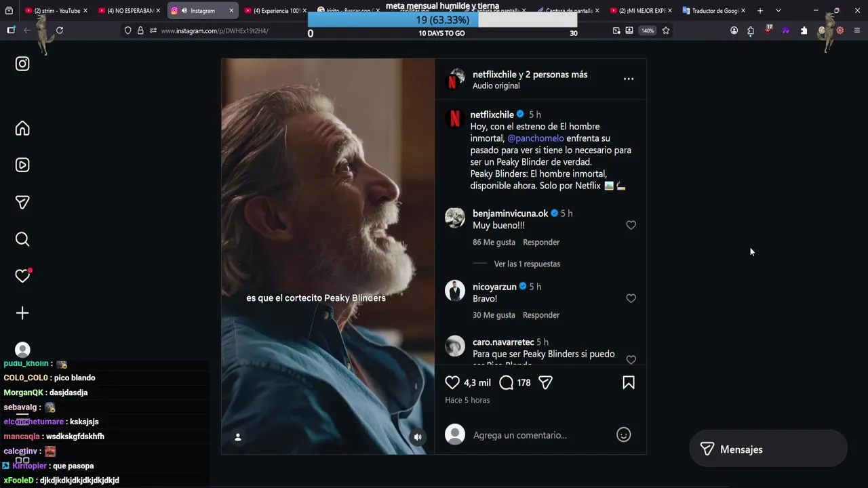Open the extensions puzzle icon
The image size is (868, 488).
pyautogui.click(x=751, y=30)
